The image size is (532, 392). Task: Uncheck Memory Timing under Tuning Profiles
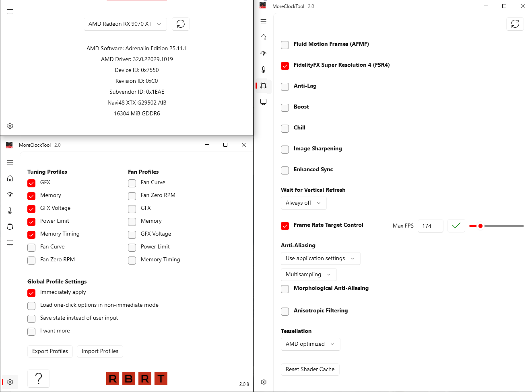[x=31, y=234]
